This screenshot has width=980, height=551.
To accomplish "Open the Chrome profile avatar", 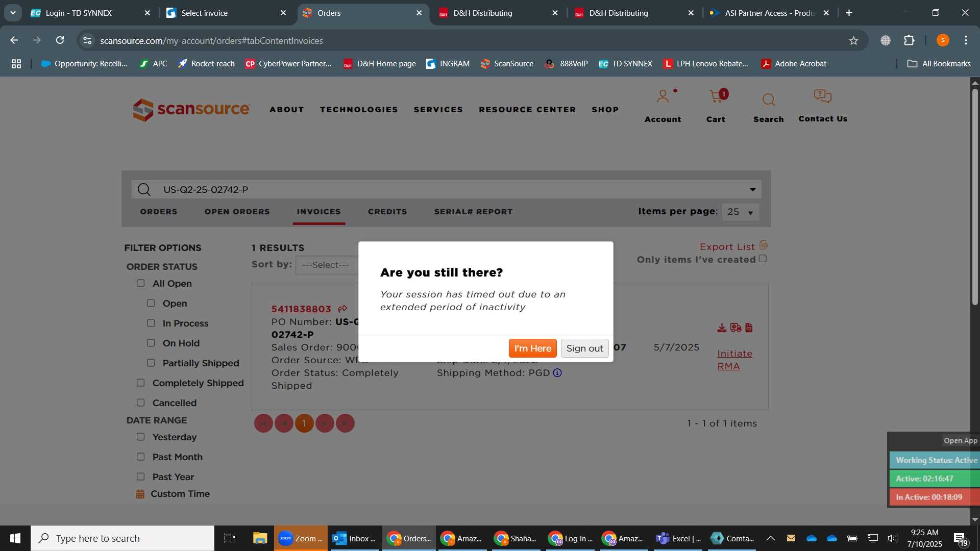I will pos(943,40).
